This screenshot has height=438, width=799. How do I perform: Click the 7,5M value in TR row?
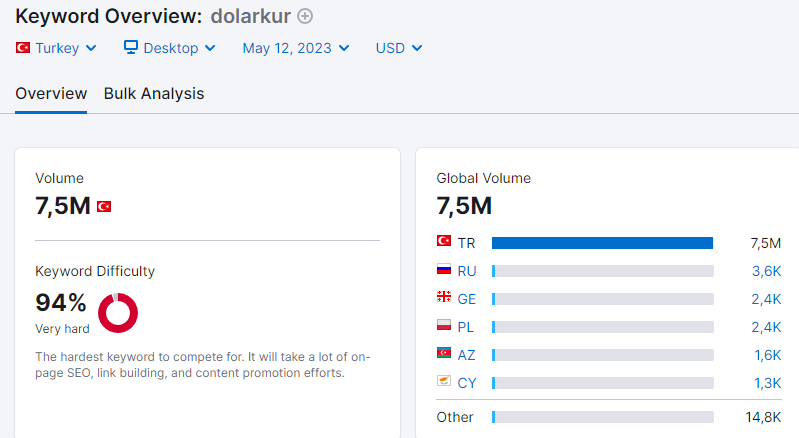765,243
